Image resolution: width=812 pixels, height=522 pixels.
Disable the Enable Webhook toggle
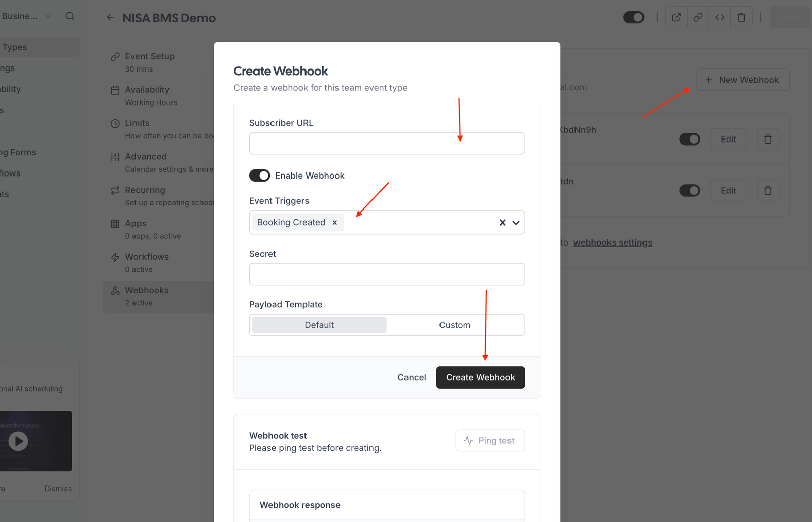(x=259, y=176)
